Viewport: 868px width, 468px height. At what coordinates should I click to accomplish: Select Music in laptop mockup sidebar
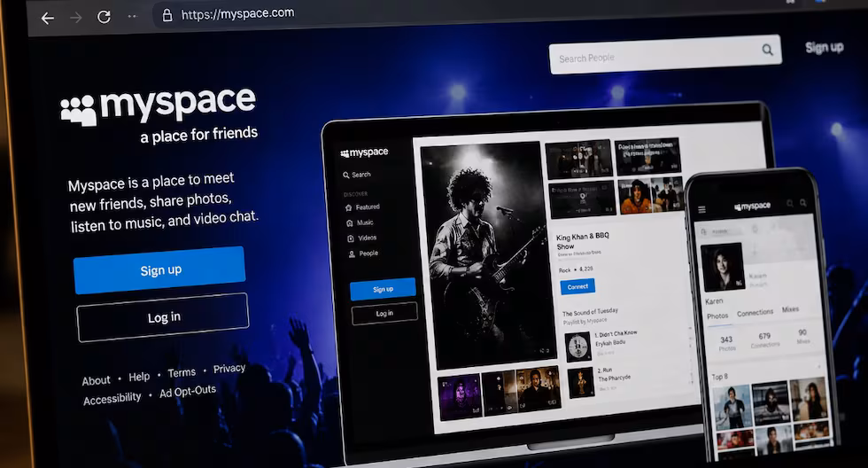click(x=360, y=222)
